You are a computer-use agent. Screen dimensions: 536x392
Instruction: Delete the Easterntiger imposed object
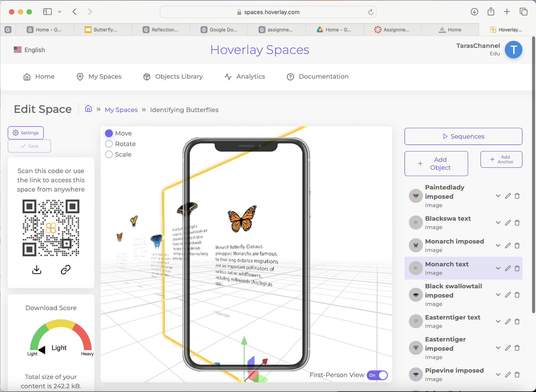(x=517, y=348)
